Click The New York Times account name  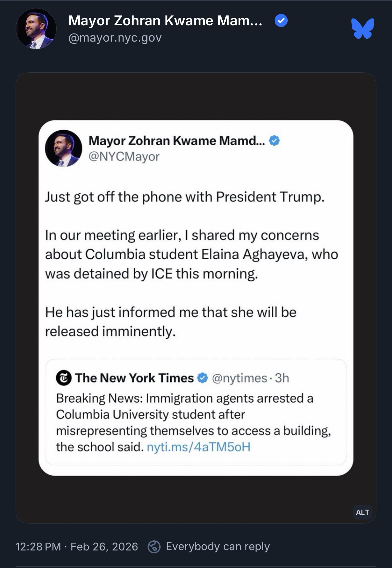pos(134,378)
